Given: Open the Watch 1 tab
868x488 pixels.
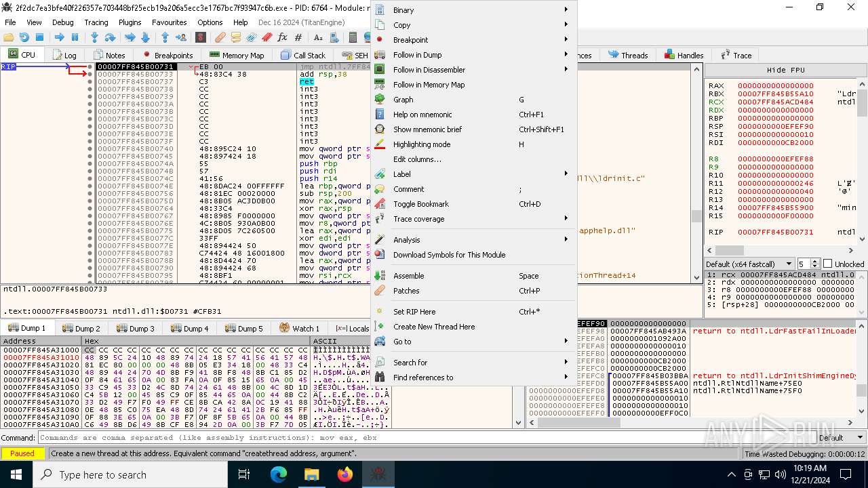Looking at the screenshot, I should pos(299,328).
